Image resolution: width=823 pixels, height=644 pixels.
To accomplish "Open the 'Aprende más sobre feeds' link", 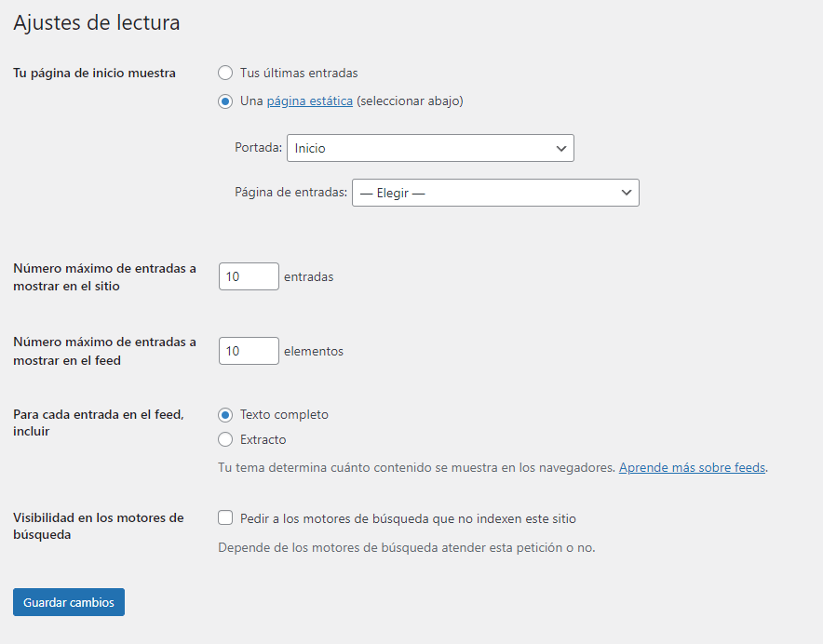I will tap(692, 467).
